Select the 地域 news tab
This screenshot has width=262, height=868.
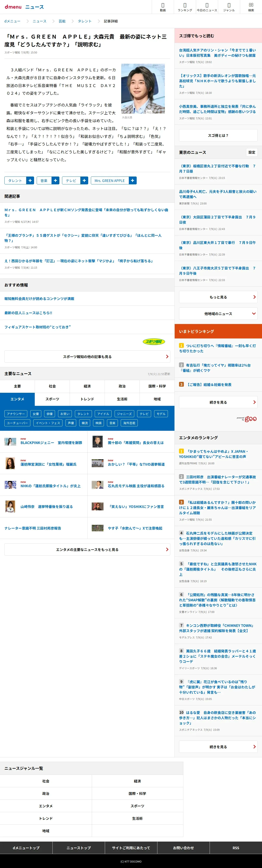(157, 399)
